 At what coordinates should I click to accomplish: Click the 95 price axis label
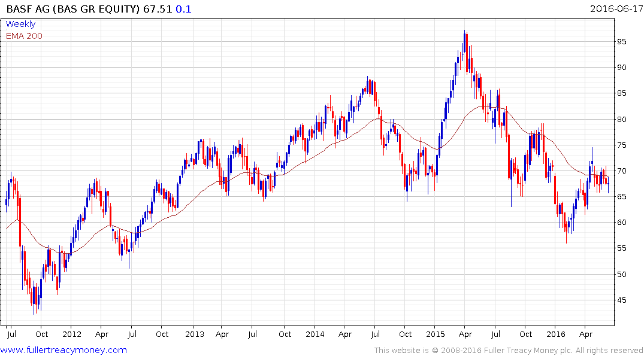622,42
